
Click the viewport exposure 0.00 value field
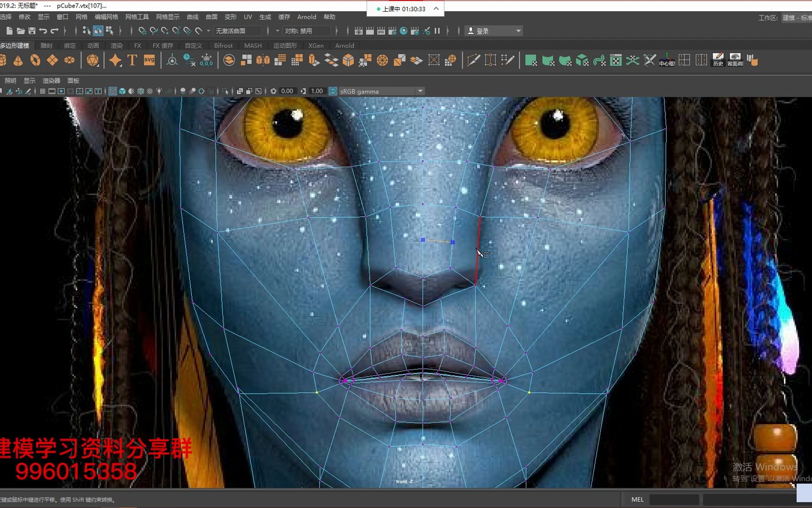287,91
